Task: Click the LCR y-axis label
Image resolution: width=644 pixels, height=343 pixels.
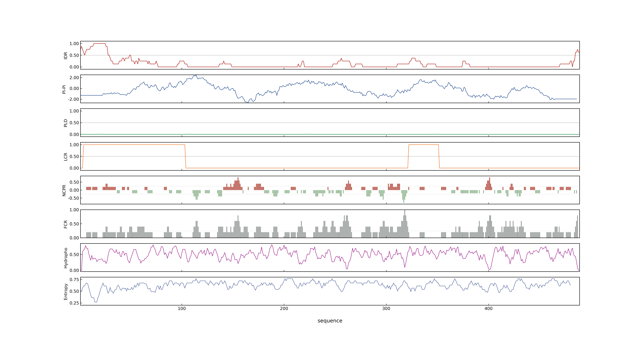Action: (66, 157)
